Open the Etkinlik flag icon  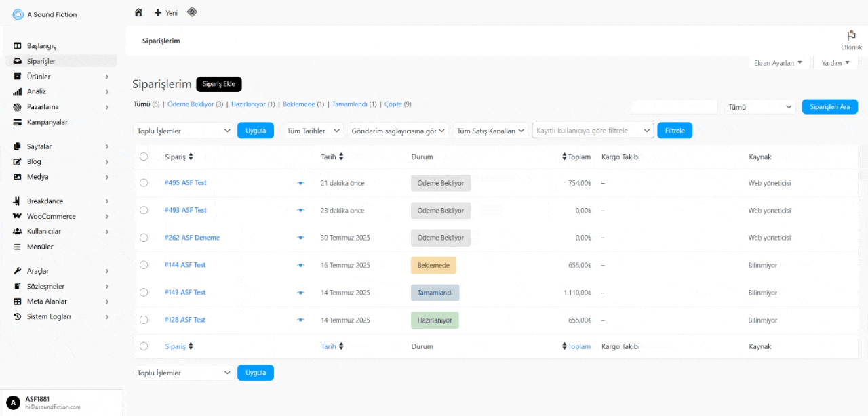[x=851, y=36]
